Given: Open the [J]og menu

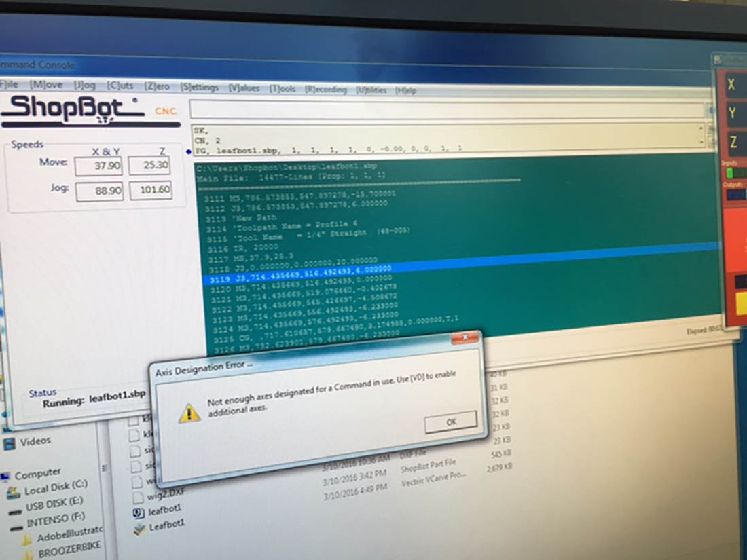Looking at the screenshot, I should coord(84,86).
